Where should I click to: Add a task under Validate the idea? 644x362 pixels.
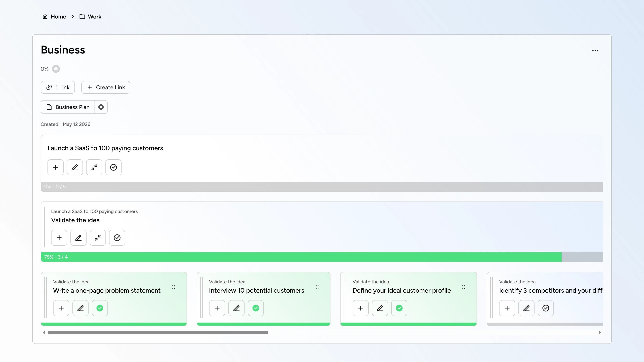point(59,238)
